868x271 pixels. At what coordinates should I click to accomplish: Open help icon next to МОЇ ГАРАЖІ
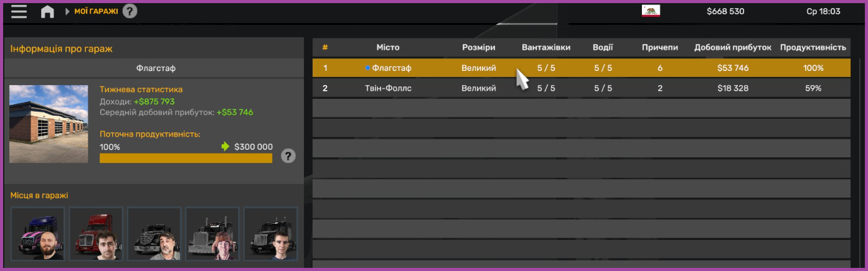coord(130,11)
